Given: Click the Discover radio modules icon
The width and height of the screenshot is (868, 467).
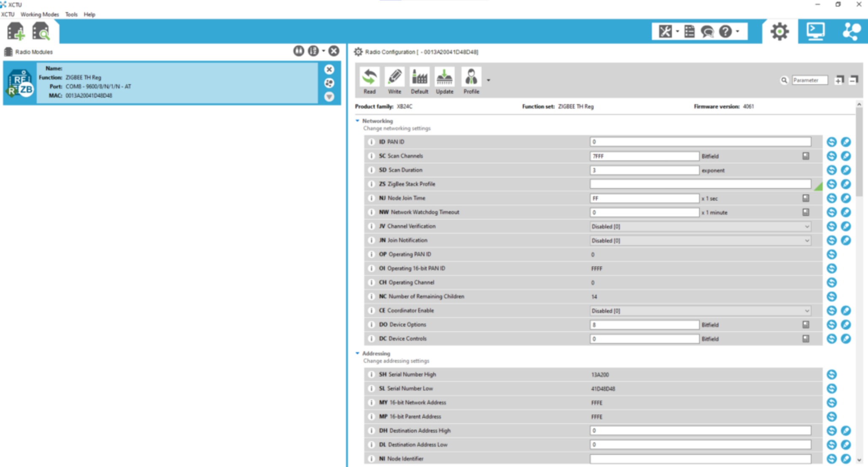Looking at the screenshot, I should coord(41,31).
